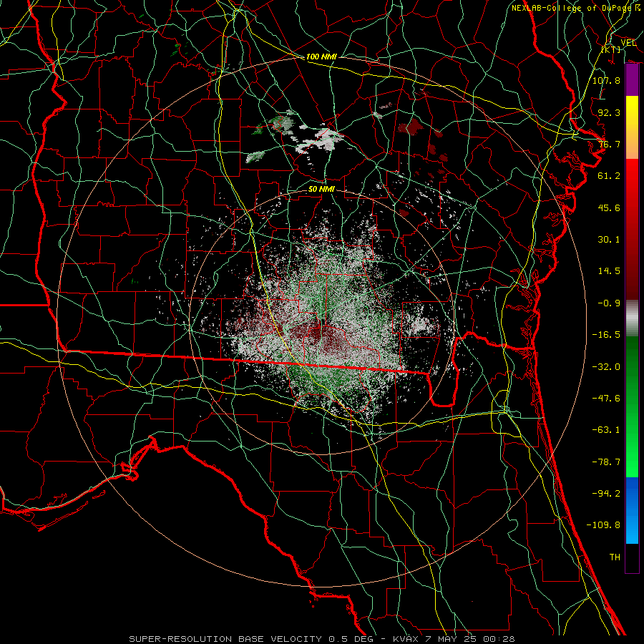Select the -94.2 velocity scale value
Viewport: 644px width, 644px height.
point(606,494)
